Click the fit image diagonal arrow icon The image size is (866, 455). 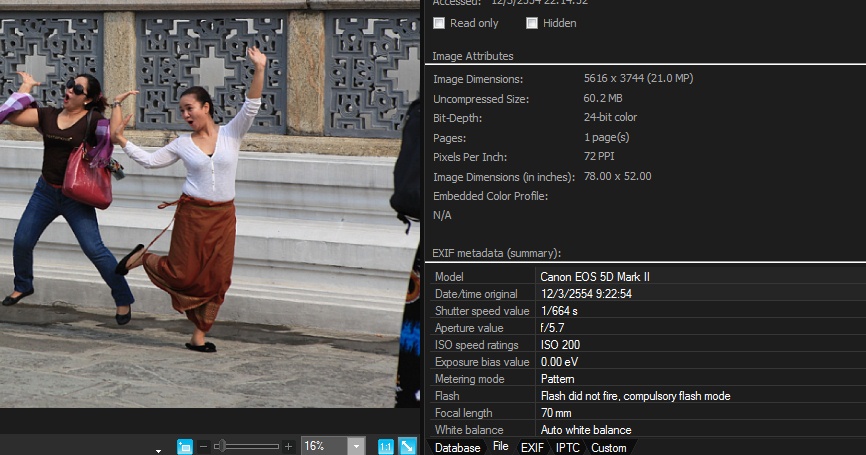point(408,446)
